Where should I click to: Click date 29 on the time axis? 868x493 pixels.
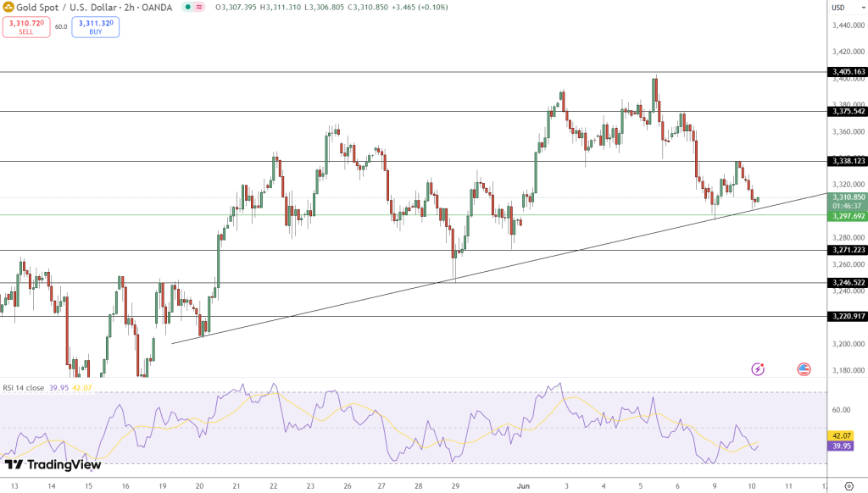[x=455, y=486]
